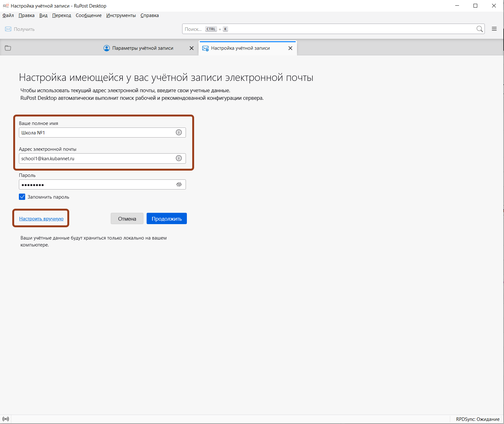The height and width of the screenshot is (424, 504).
Task: Open the Переход menu
Action: (62, 15)
